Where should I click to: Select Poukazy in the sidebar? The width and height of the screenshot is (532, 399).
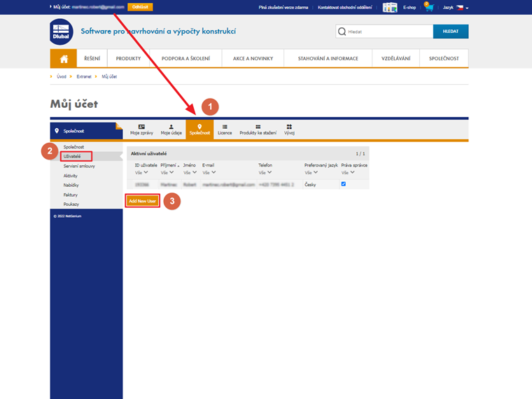71,204
